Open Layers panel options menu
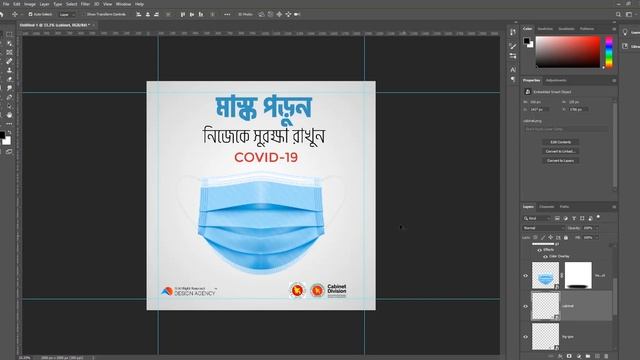The height and width of the screenshot is (360, 640). coord(614,207)
